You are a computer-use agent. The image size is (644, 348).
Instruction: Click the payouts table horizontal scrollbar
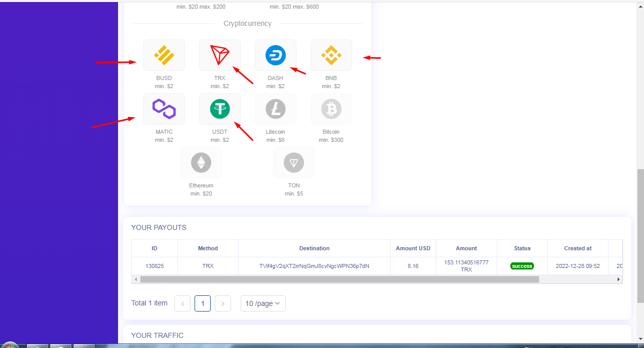(339, 279)
